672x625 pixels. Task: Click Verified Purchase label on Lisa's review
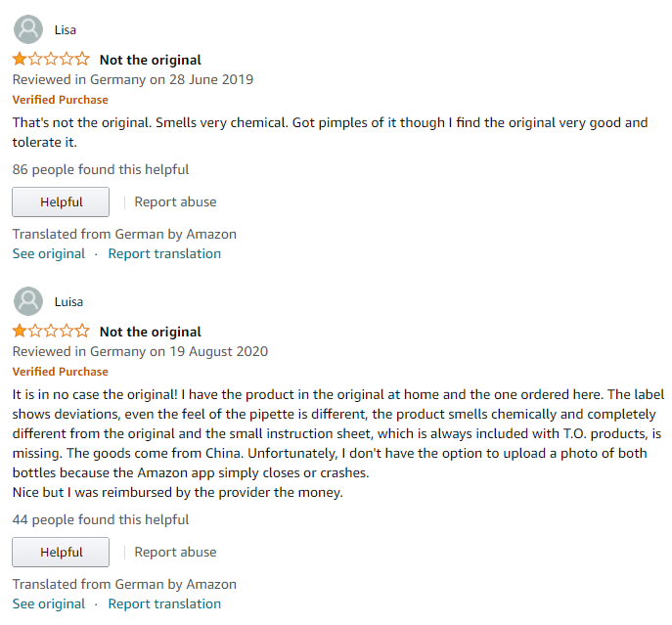click(x=60, y=100)
